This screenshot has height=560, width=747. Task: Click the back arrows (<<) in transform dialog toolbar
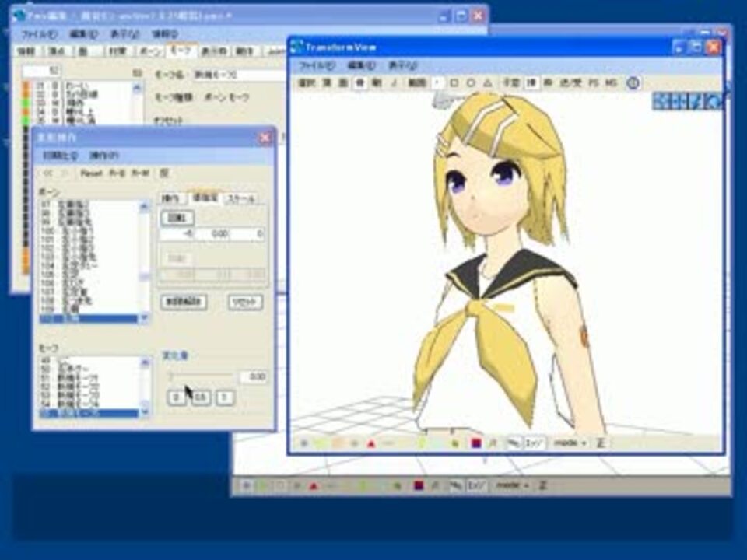coord(47,173)
